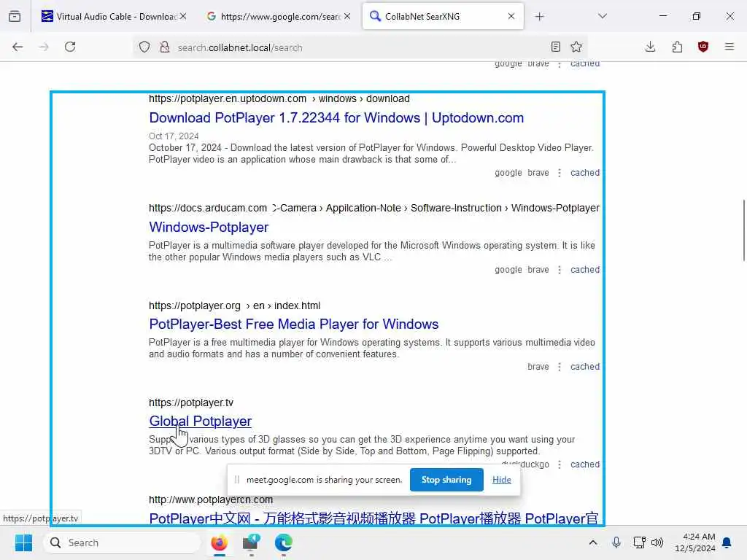
Task: Expand options menu on Uptodown result
Action: click(560, 173)
